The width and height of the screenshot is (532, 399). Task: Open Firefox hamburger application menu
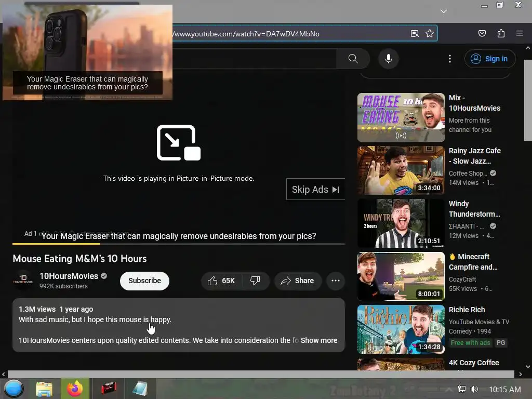520,33
